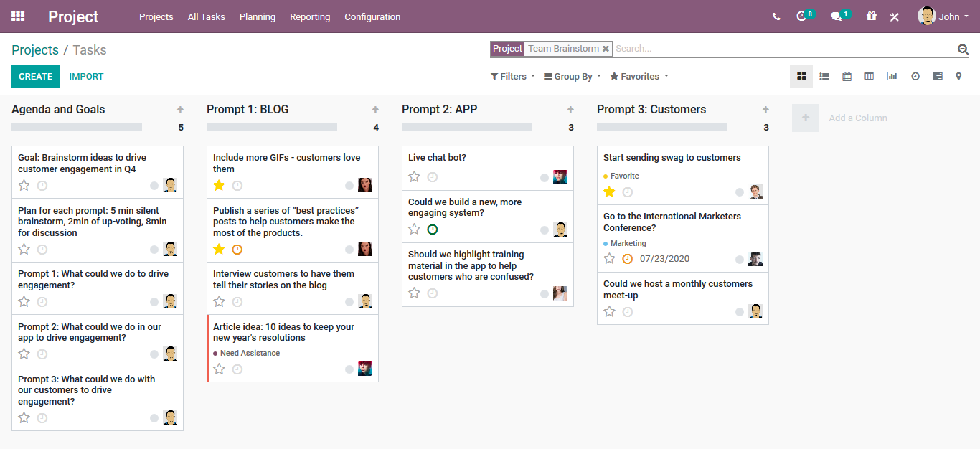
Task: Switch to calendar view
Action: pyautogui.click(x=847, y=76)
